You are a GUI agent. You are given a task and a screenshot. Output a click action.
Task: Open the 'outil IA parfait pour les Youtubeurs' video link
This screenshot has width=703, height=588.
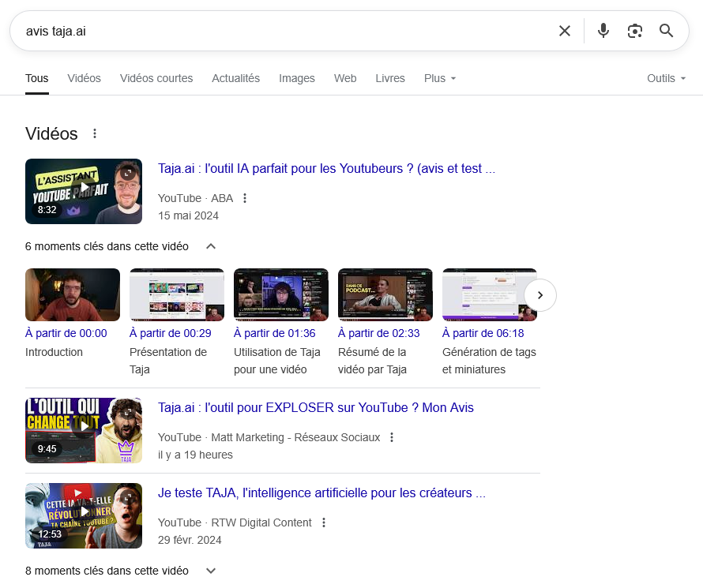tap(326, 169)
